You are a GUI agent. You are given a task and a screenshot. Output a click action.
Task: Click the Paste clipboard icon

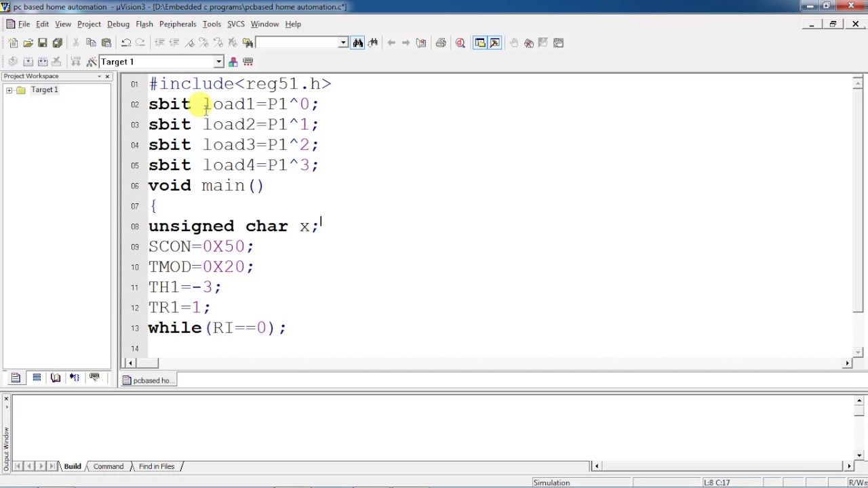coord(106,43)
